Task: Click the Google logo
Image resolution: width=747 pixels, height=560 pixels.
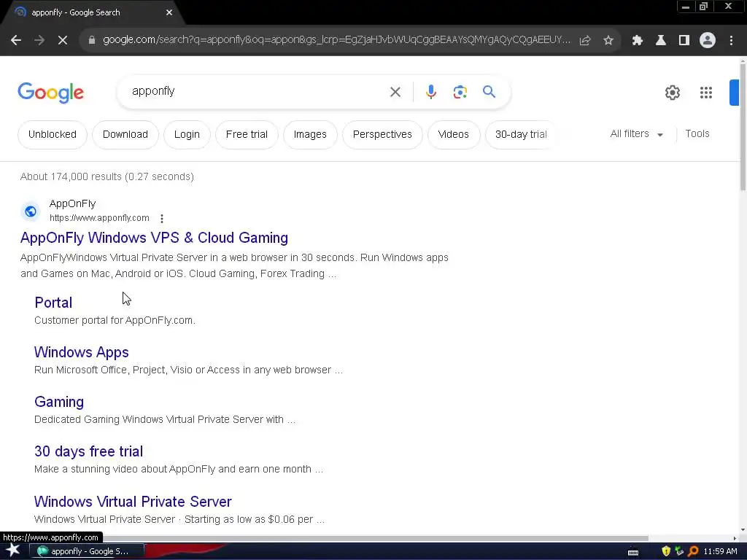Action: [x=50, y=93]
